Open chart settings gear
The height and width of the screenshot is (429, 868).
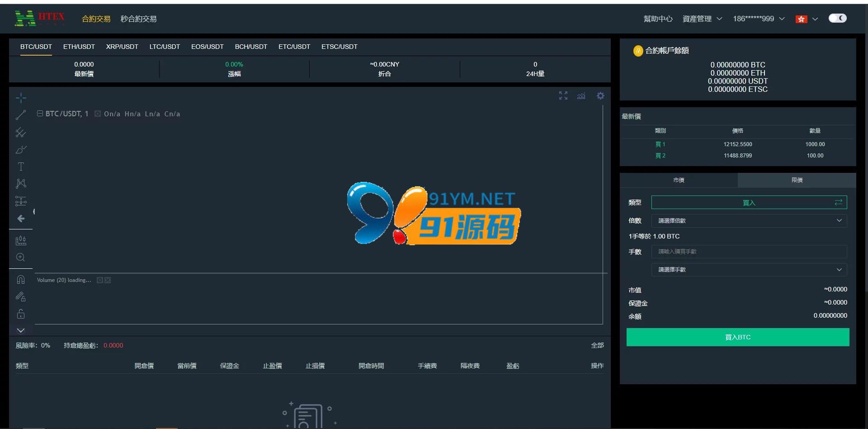point(600,96)
